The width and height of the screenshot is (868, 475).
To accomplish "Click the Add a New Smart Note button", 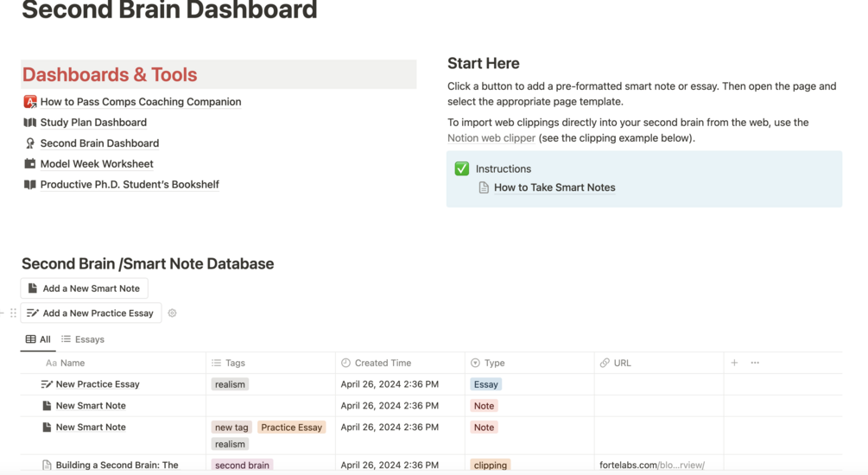I will pos(84,288).
